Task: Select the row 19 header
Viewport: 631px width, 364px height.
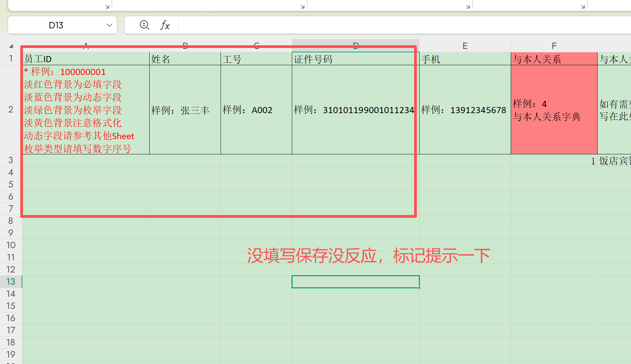Action: 11,355
